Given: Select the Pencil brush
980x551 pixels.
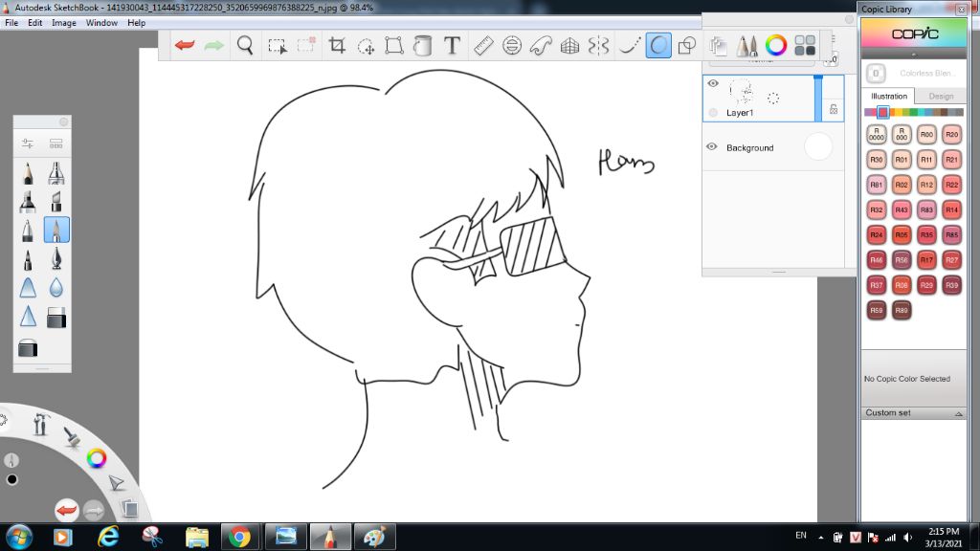Looking at the screenshot, I should tap(28, 173).
